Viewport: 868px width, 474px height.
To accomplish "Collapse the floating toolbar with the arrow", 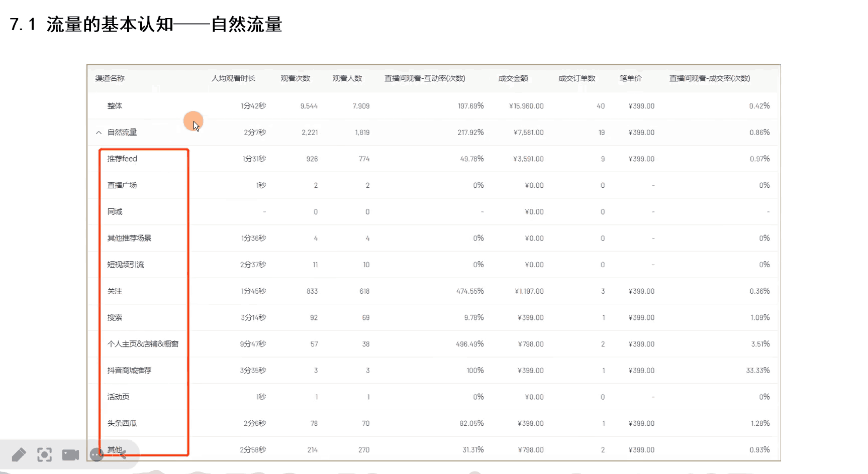I will click(123, 454).
